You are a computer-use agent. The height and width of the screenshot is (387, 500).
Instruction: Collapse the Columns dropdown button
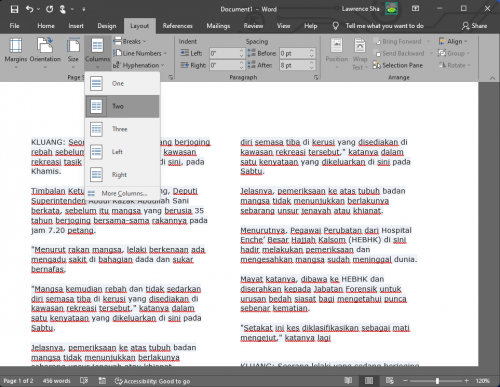(97, 53)
